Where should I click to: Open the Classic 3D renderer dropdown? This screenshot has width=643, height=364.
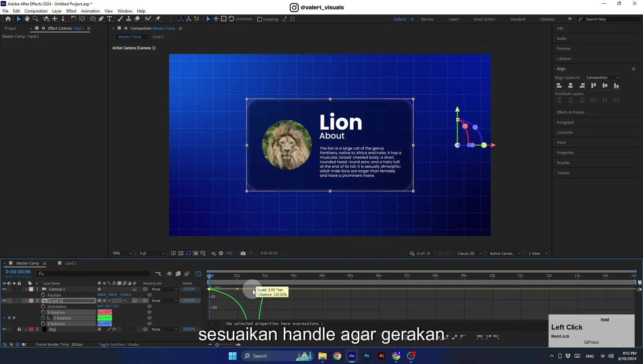pos(470,254)
